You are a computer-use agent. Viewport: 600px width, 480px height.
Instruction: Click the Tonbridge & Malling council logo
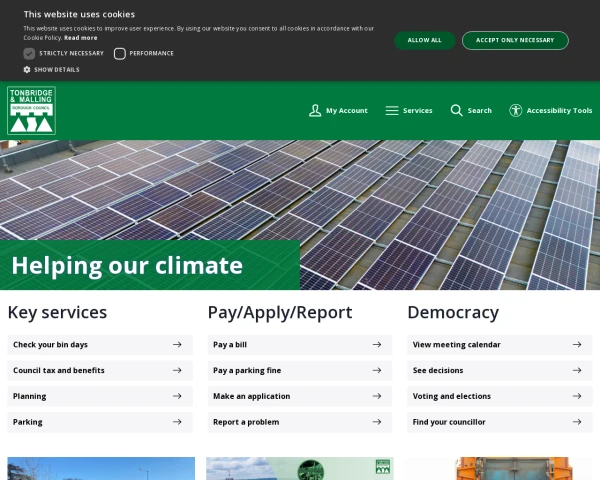coord(31,110)
